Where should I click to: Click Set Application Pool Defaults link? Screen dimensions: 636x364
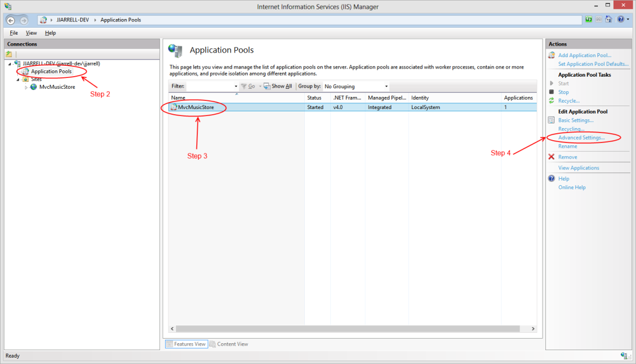(x=593, y=64)
